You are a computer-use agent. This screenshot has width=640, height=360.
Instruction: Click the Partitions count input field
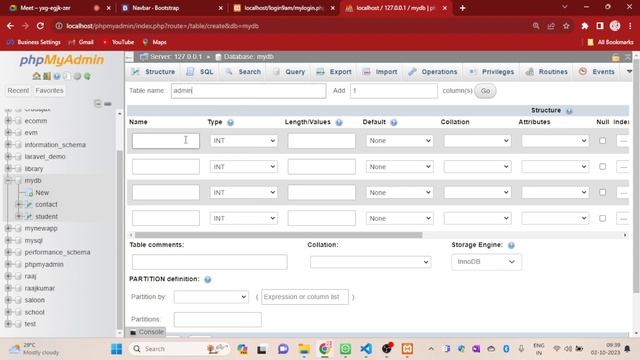pos(218,319)
